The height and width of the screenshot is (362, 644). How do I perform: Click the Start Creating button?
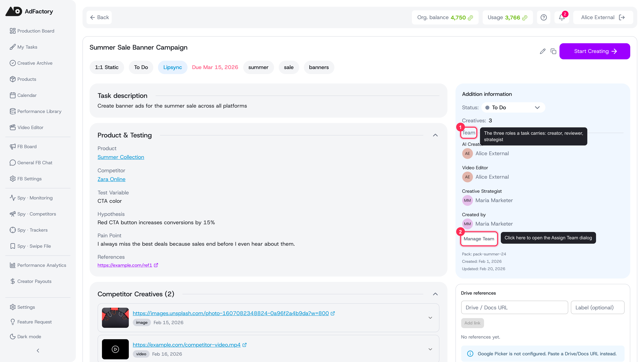point(595,51)
